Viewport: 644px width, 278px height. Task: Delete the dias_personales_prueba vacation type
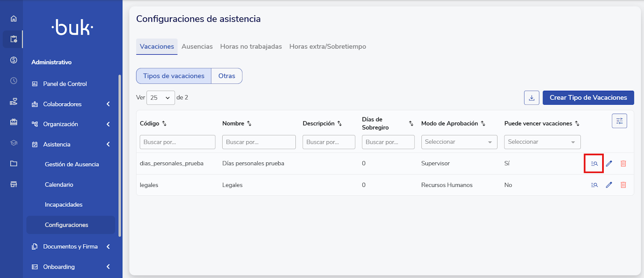[623, 163]
